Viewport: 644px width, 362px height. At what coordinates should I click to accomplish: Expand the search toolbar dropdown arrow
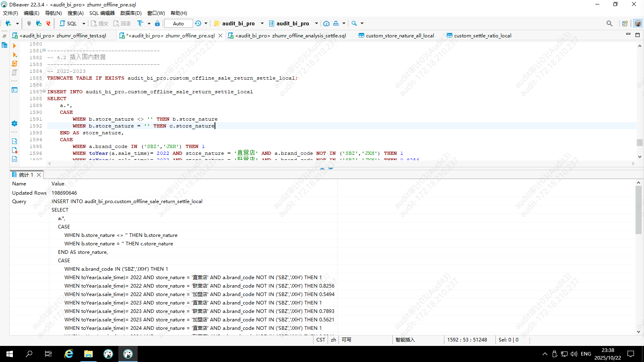(362, 23)
